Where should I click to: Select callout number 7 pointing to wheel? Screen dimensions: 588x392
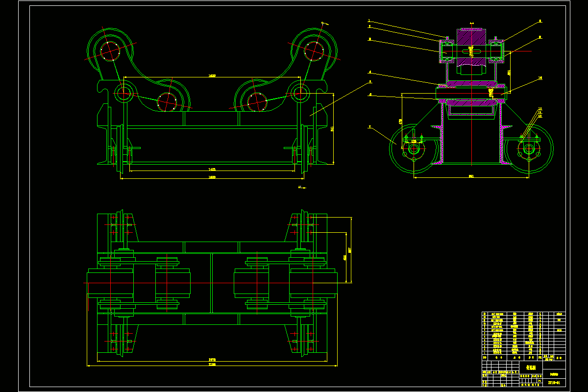pos(370,126)
